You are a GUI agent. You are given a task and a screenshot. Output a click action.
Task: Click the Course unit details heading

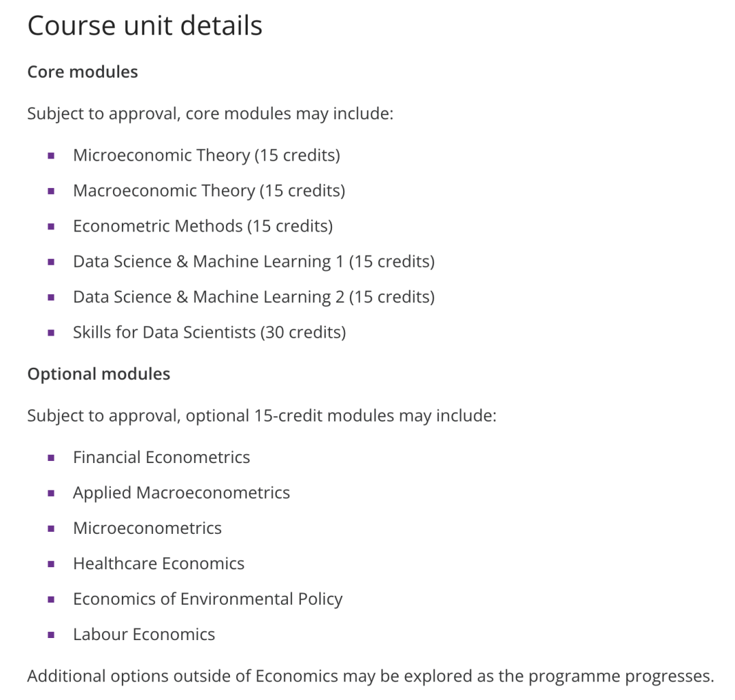click(145, 25)
